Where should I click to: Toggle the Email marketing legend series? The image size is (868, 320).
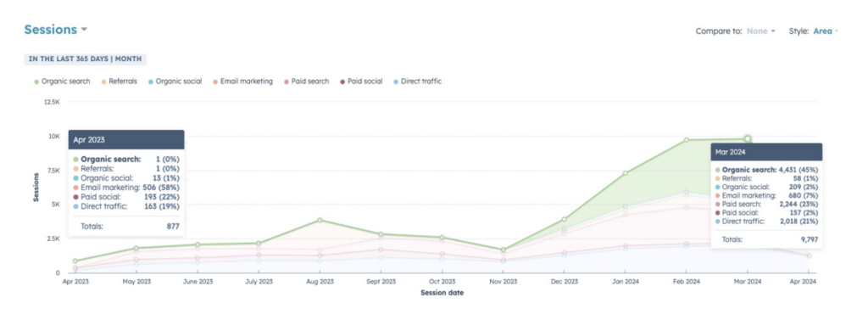(x=242, y=81)
